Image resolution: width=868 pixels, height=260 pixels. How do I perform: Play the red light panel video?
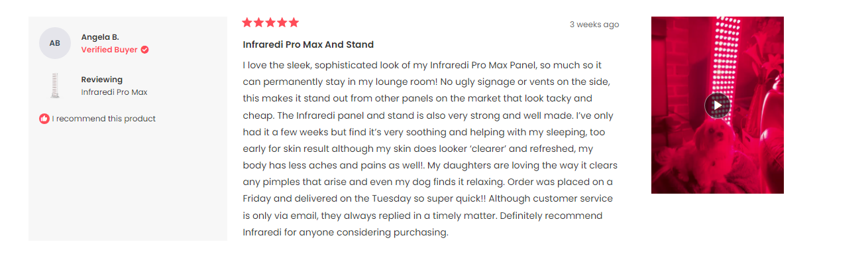pos(717,105)
